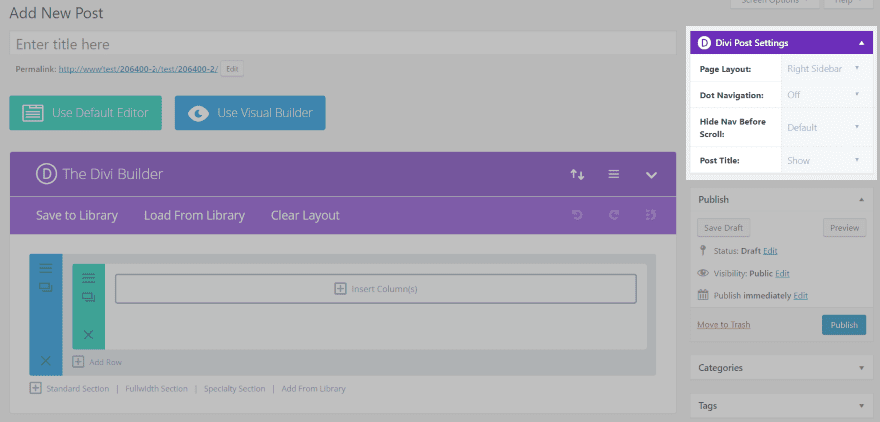Click the calendar icon beside Publish immediately
The height and width of the screenshot is (422, 880).
pos(703,295)
